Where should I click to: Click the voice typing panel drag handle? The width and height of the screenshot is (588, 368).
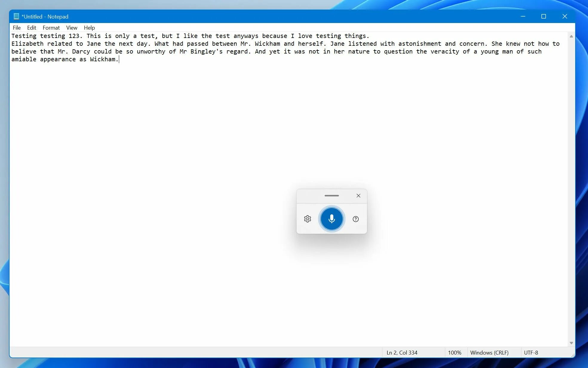331,196
